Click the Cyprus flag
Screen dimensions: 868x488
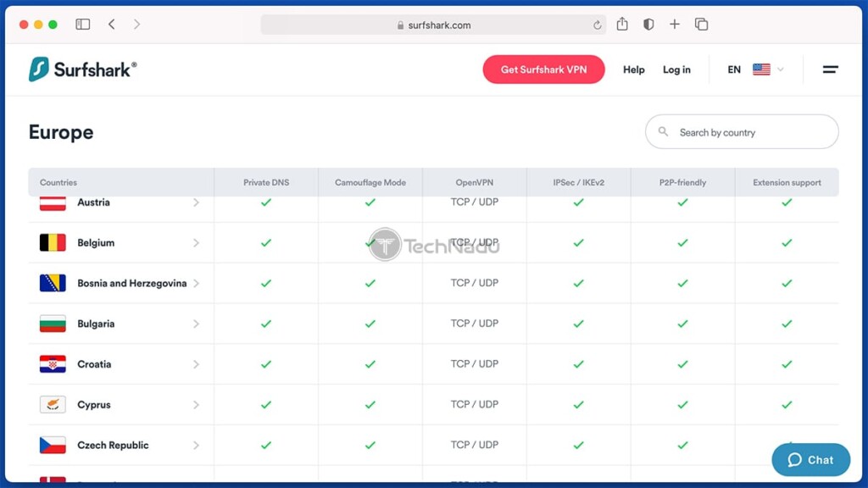53,404
